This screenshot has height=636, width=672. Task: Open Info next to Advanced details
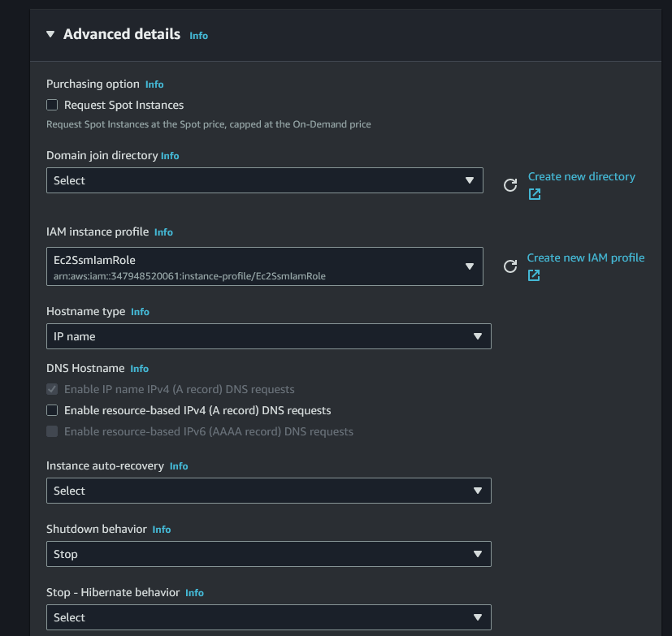tap(198, 36)
